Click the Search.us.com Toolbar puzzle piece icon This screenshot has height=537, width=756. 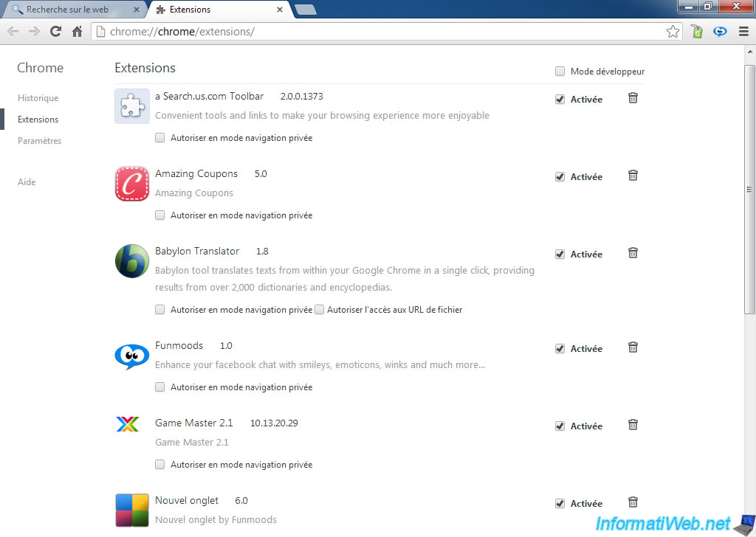[132, 106]
